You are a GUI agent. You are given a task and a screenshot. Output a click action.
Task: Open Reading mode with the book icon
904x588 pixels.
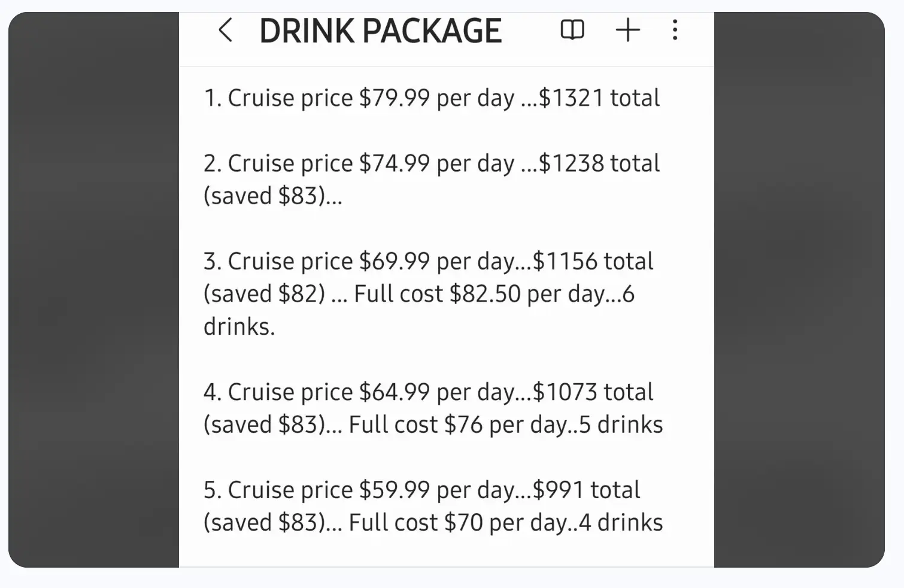pos(572,30)
